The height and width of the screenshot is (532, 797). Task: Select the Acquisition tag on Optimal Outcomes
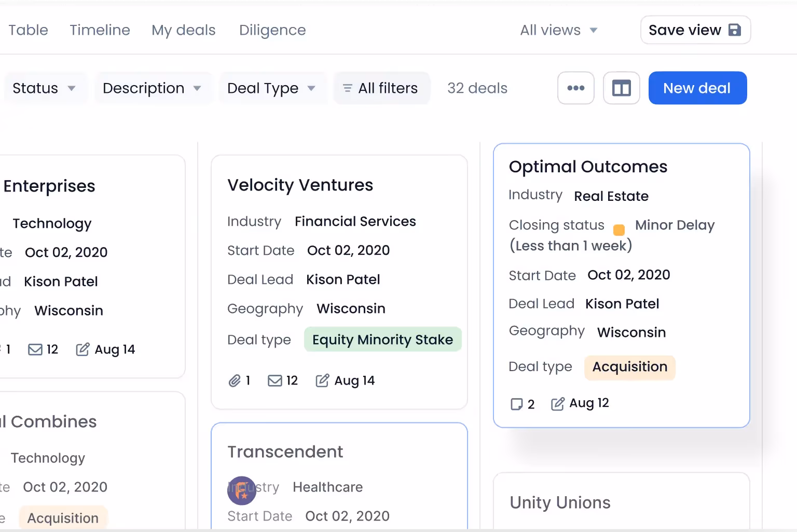[x=629, y=367]
